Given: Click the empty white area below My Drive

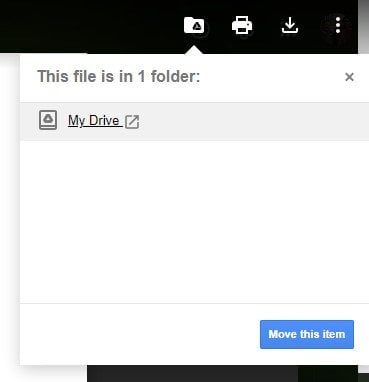Looking at the screenshot, I should click(194, 222).
